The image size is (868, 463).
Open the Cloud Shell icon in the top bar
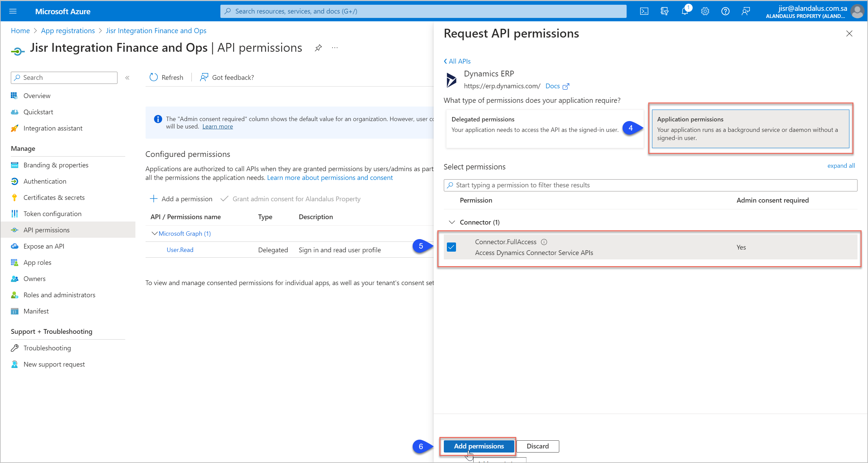click(x=644, y=11)
